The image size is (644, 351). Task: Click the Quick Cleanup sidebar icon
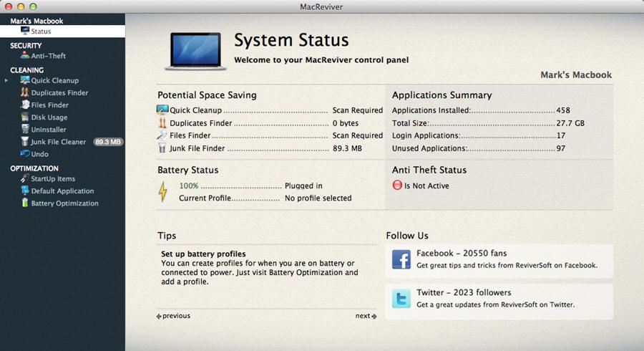(x=25, y=80)
